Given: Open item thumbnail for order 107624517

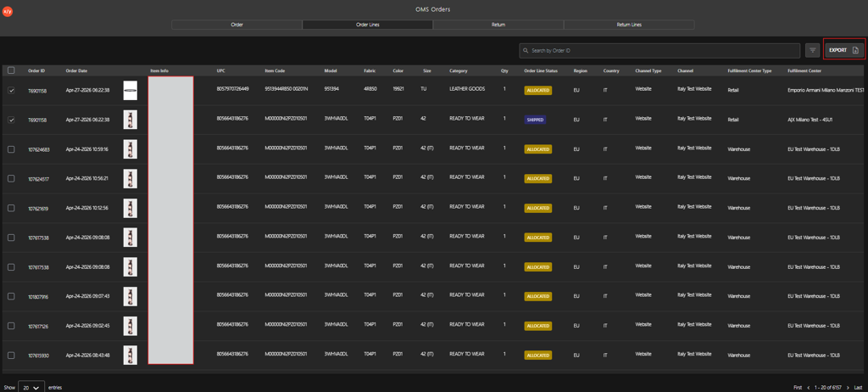Looking at the screenshot, I should (x=130, y=178).
